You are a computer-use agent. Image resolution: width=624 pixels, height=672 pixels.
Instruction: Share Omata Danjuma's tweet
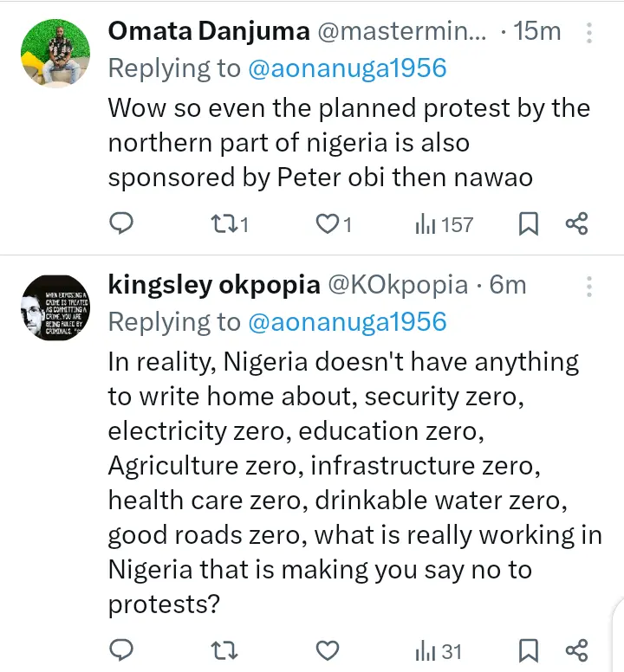(x=577, y=224)
